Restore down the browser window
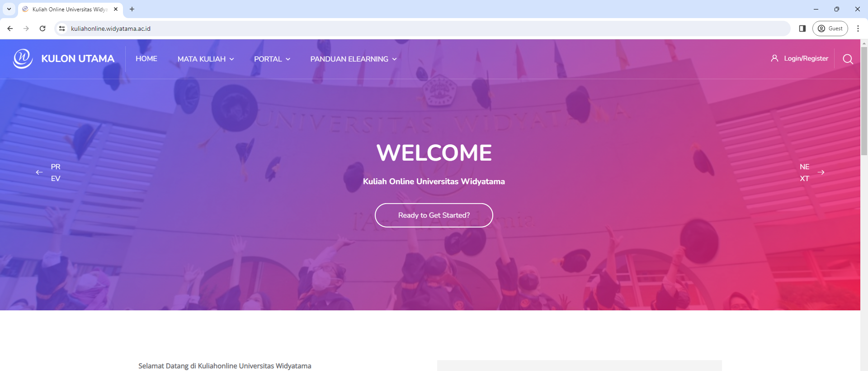 tap(837, 9)
